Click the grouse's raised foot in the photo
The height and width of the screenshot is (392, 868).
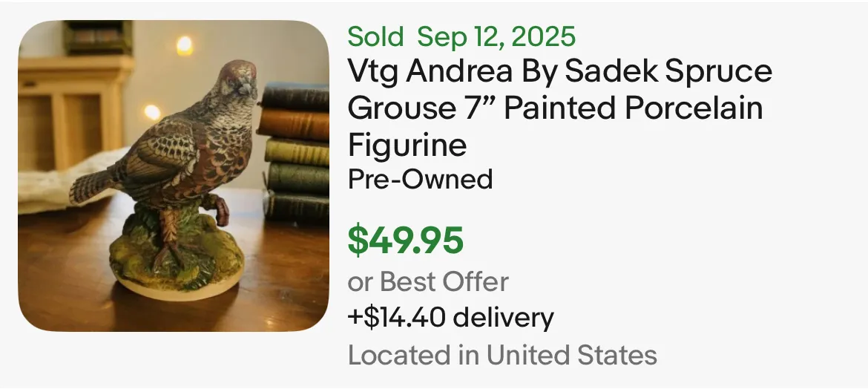tap(220, 213)
